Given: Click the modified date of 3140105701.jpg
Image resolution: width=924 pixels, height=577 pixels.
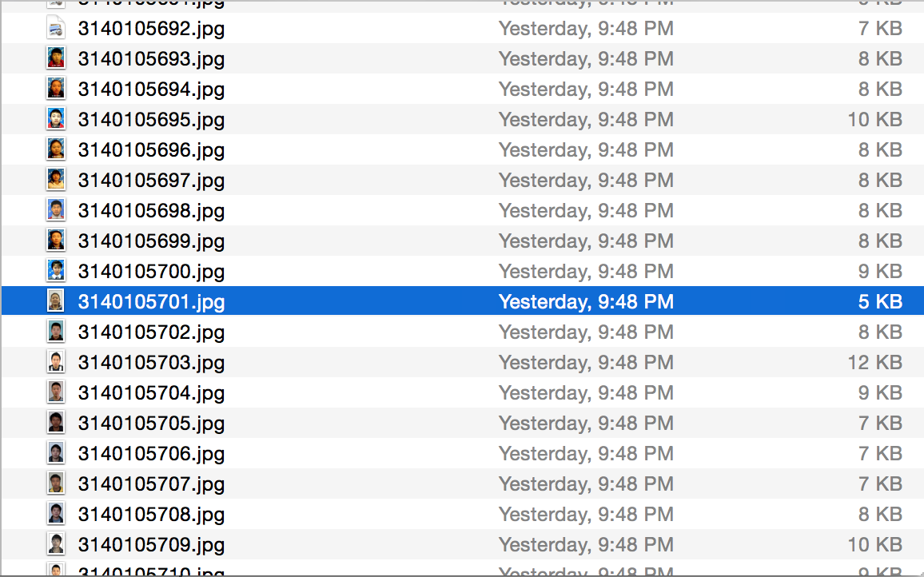Looking at the screenshot, I should pos(587,302).
